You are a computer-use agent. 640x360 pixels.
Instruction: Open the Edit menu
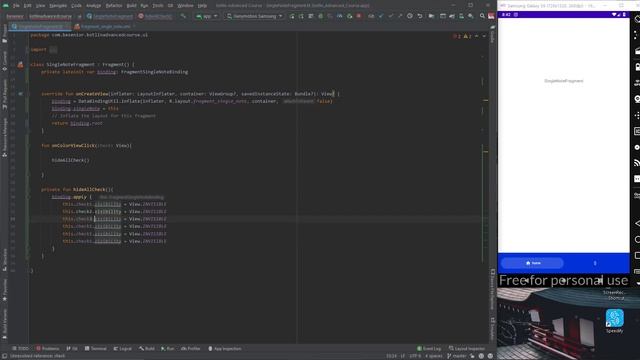click(x=27, y=6)
